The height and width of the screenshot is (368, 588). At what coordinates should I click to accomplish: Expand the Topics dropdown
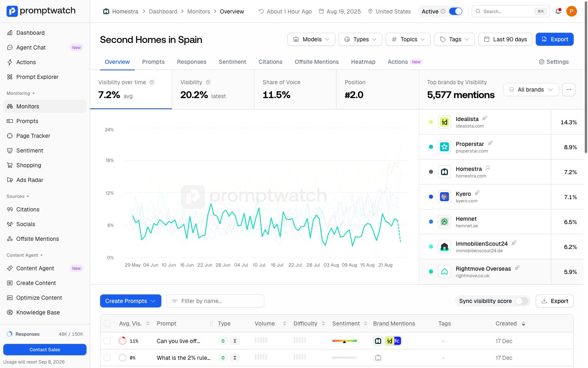[408, 39]
